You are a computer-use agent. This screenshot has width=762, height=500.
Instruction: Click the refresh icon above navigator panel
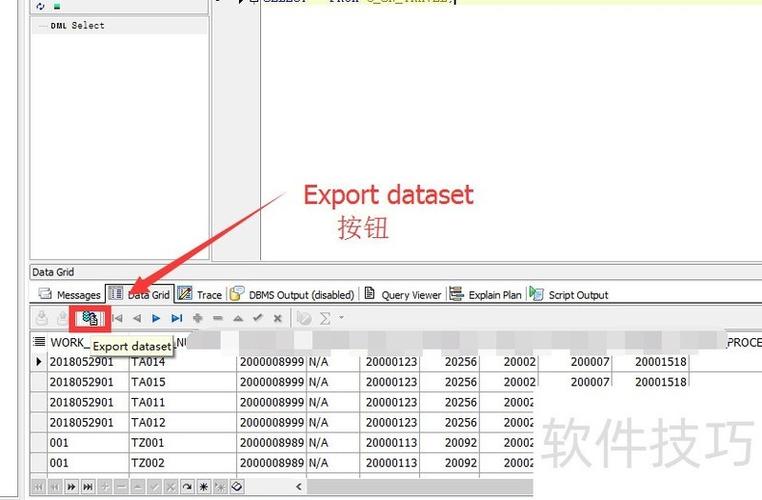(41, 6)
